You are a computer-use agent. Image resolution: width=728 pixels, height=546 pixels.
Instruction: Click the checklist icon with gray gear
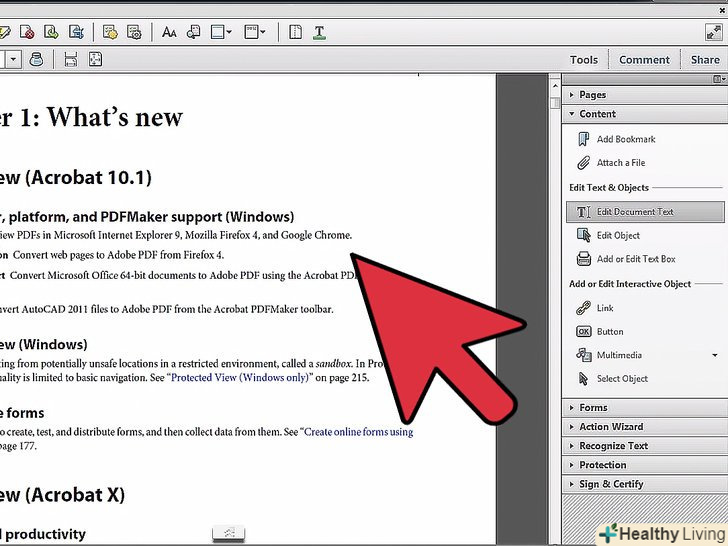click(x=134, y=32)
